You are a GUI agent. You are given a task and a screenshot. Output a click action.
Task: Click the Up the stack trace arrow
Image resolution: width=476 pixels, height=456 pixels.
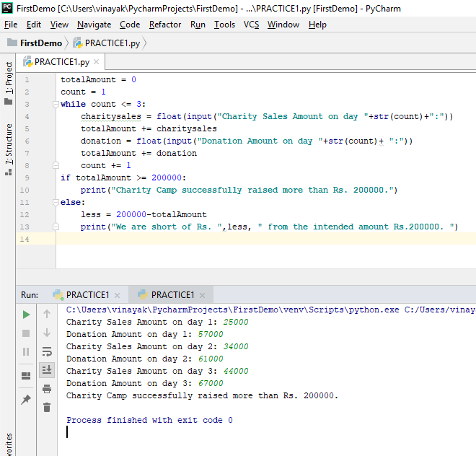[47, 314]
